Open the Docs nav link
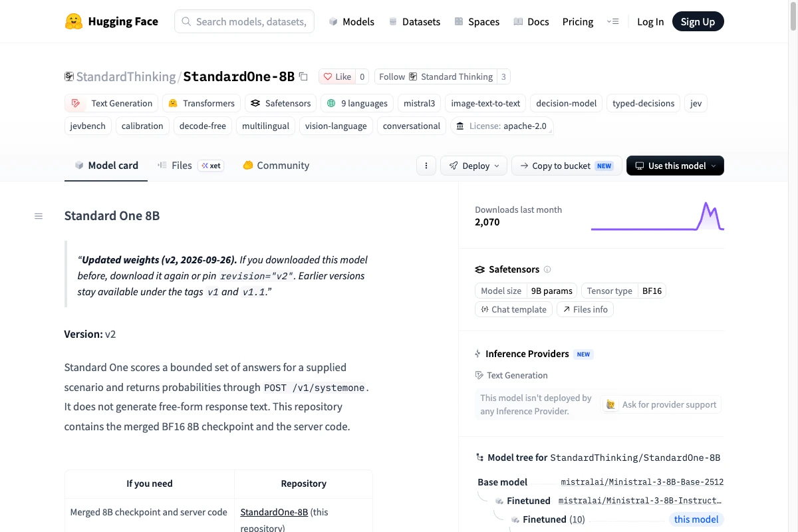Image resolution: width=798 pixels, height=532 pixels. 531,21
